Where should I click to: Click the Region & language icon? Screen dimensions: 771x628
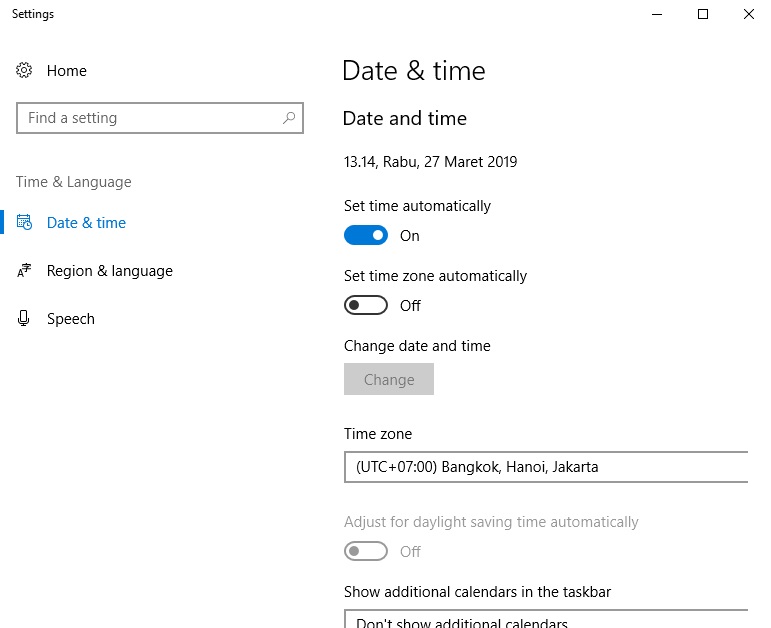tap(25, 271)
